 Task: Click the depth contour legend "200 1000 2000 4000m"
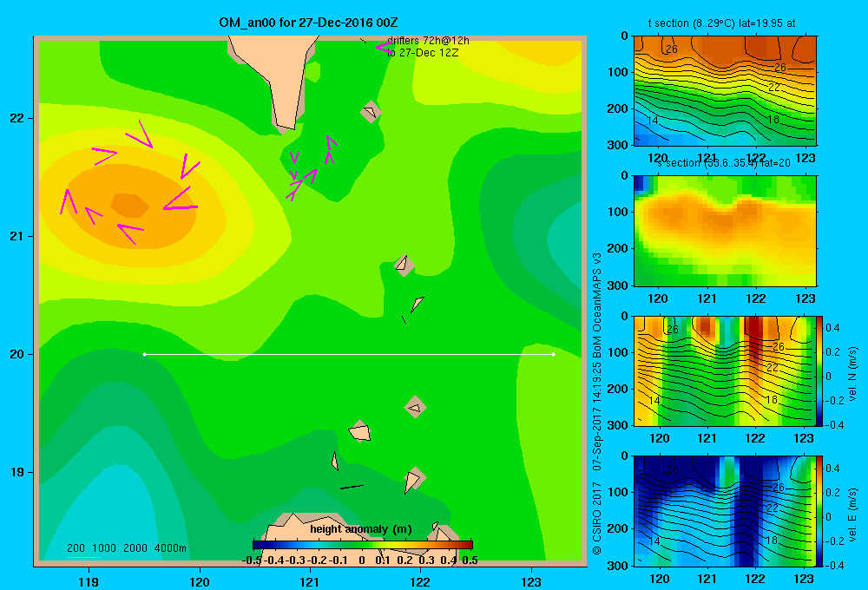pos(127,548)
